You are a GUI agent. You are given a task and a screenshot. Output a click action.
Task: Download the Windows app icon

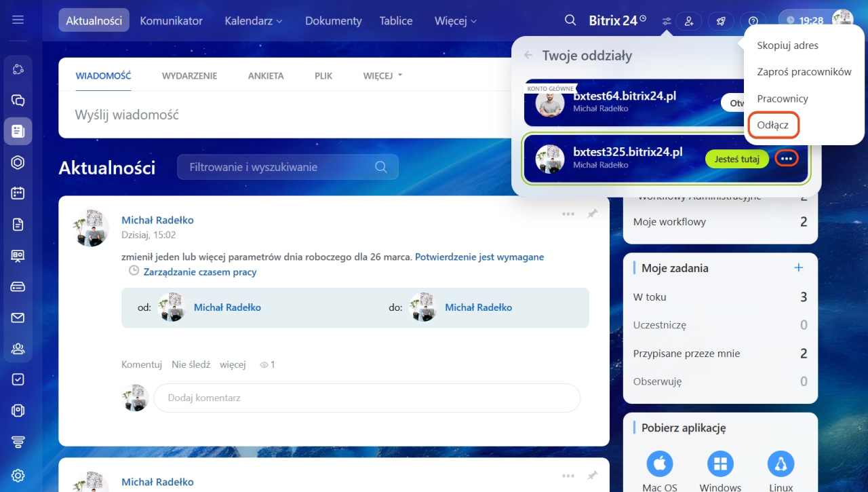point(720,464)
